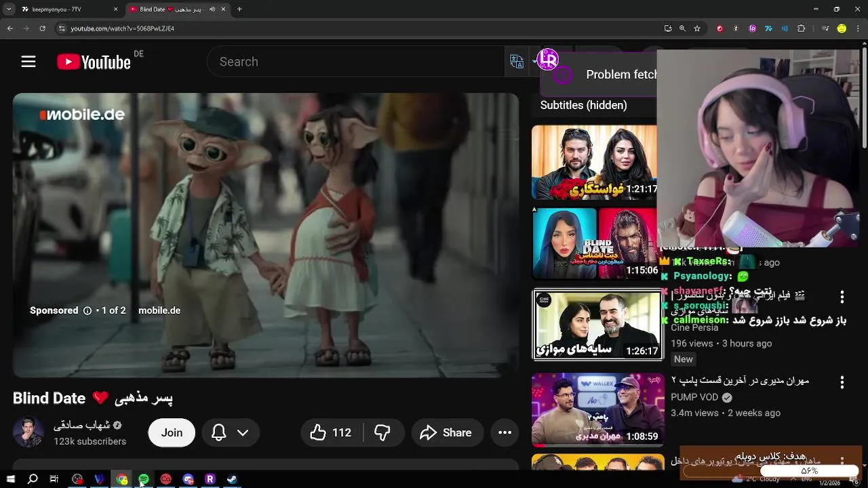Close the keepmyonyou 7TV tab
The width and height of the screenshot is (868, 488).
click(115, 9)
